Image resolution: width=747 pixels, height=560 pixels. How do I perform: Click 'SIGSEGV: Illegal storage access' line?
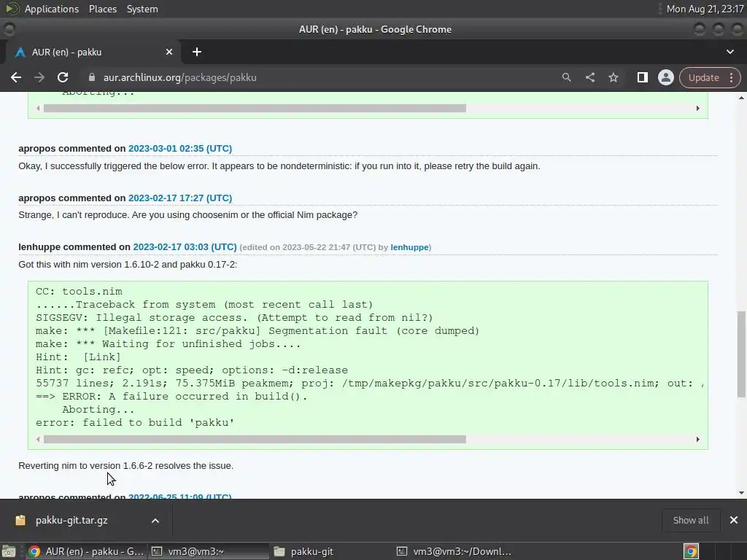[x=234, y=318]
